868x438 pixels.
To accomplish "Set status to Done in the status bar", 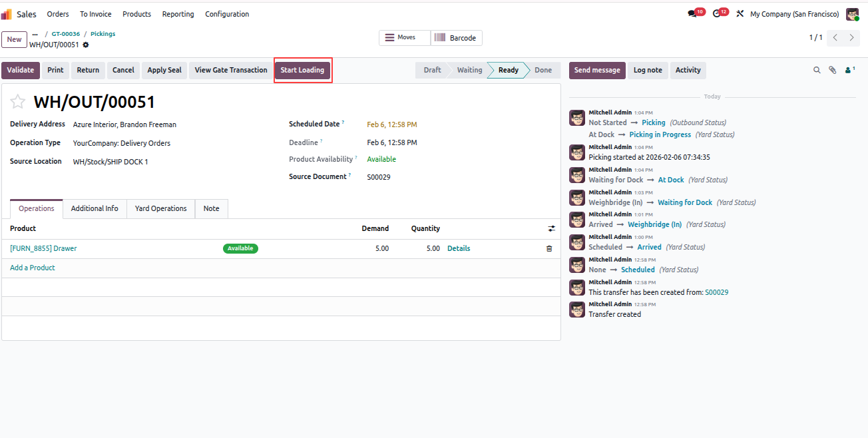I will tap(542, 70).
